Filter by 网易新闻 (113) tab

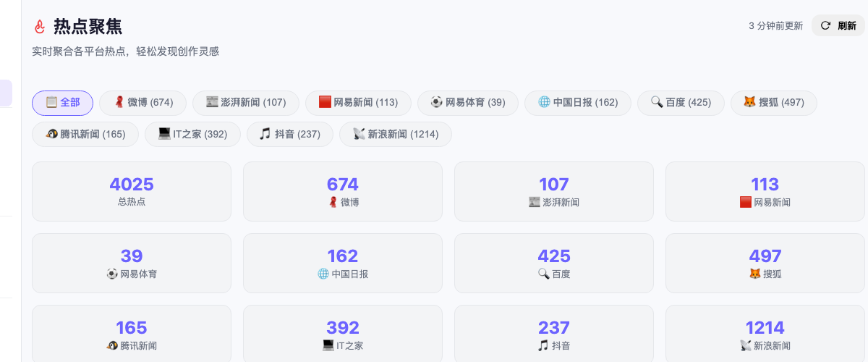tap(358, 103)
